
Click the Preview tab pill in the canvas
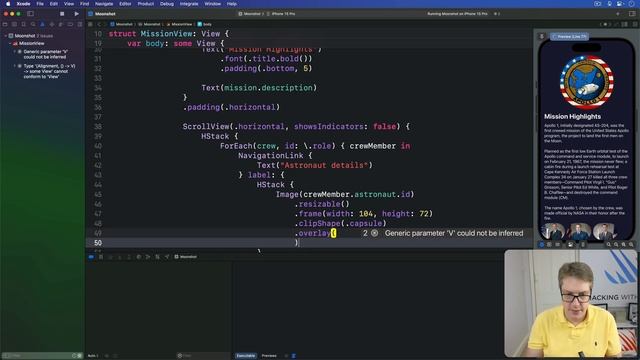[569, 37]
